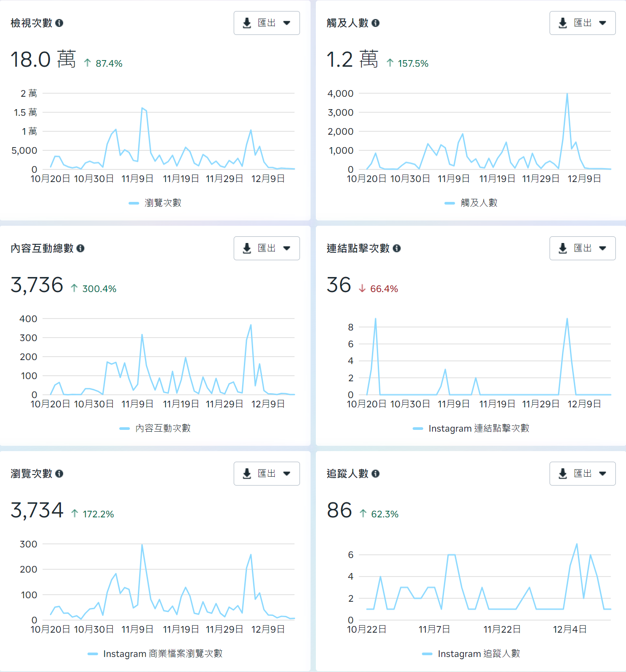The width and height of the screenshot is (626, 672).
Task: Open the info icon next to 連結點擊次數
Action: pos(397,248)
